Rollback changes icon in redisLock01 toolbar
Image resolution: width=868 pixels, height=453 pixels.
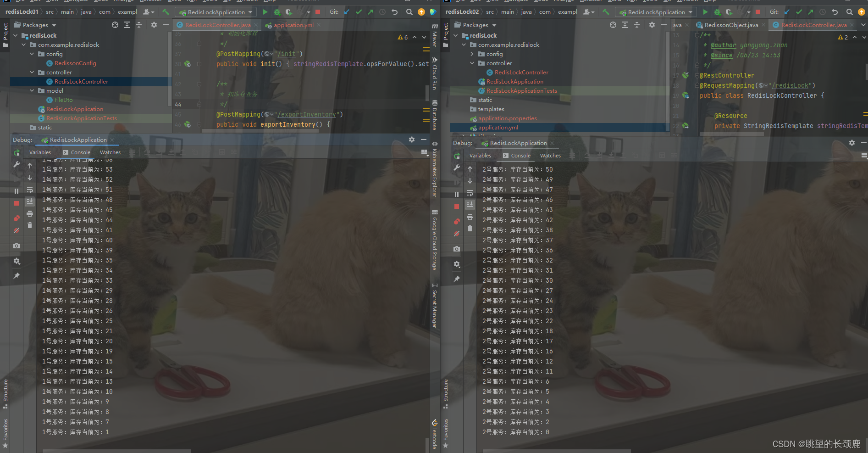pyautogui.click(x=394, y=12)
